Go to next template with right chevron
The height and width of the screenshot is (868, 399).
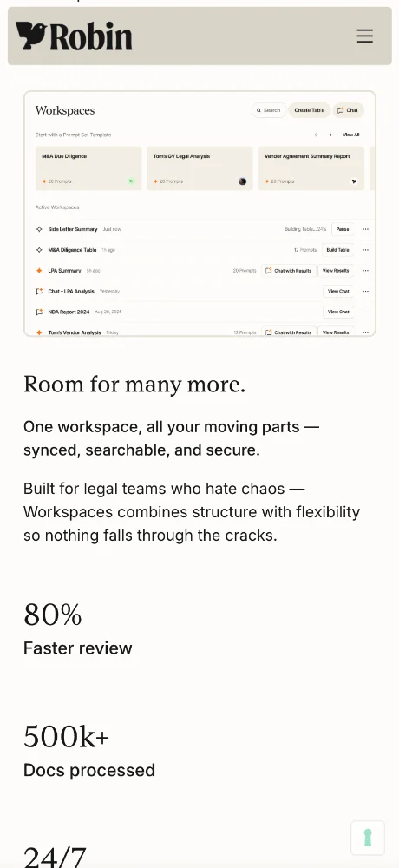click(330, 135)
